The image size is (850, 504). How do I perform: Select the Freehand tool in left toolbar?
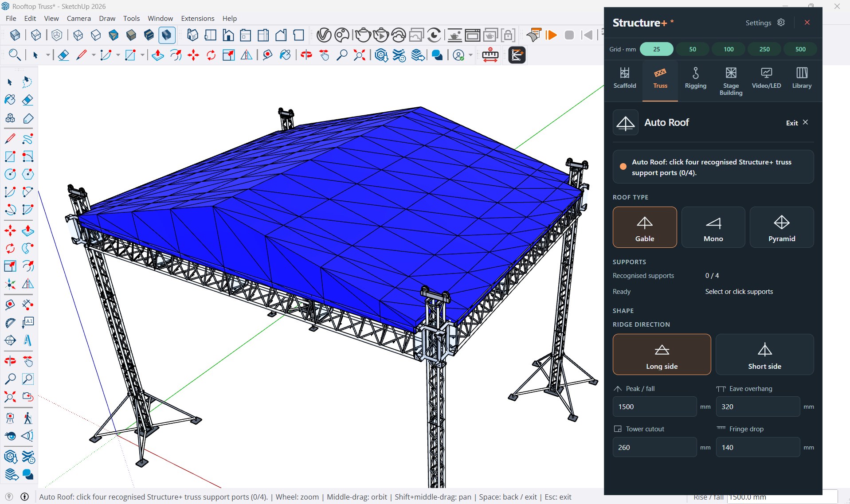(x=27, y=139)
